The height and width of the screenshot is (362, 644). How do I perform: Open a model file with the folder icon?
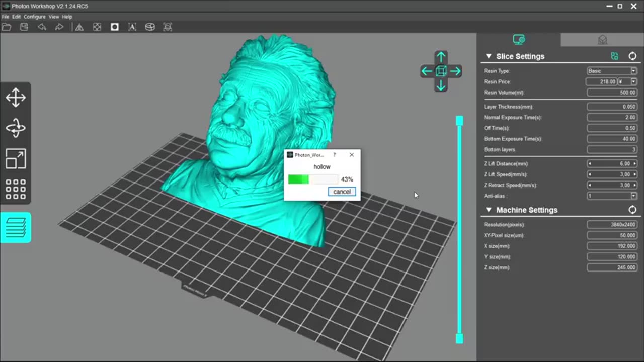point(7,27)
